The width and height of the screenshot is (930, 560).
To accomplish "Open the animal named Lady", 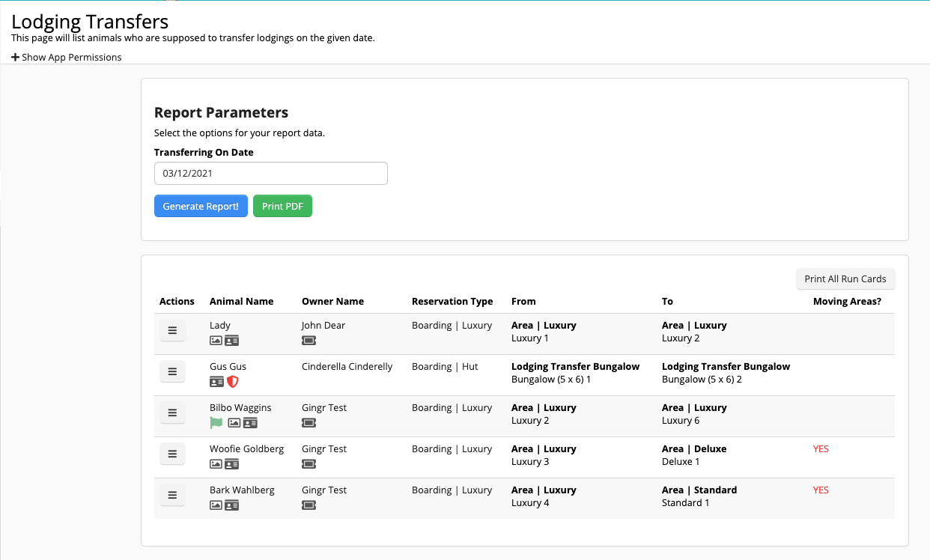I will 220,326.
